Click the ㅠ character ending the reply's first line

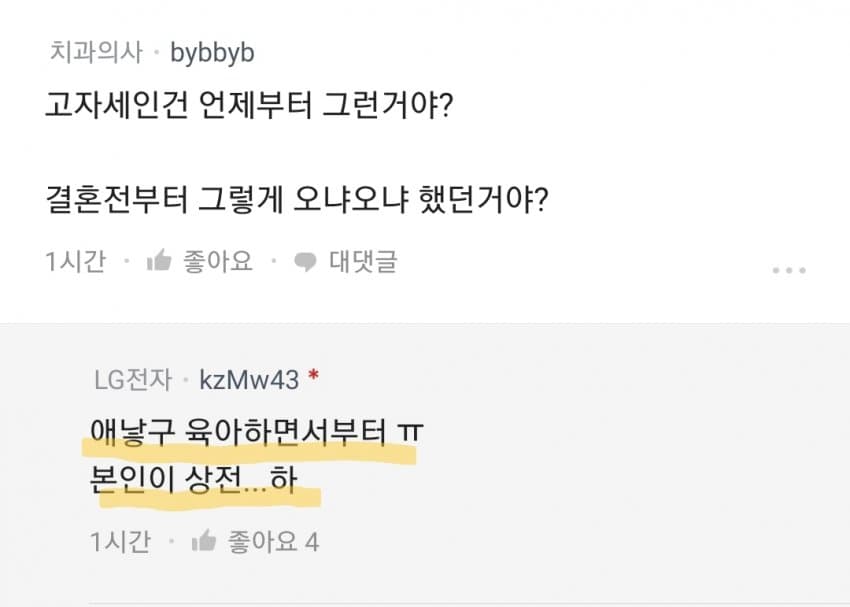click(x=410, y=432)
